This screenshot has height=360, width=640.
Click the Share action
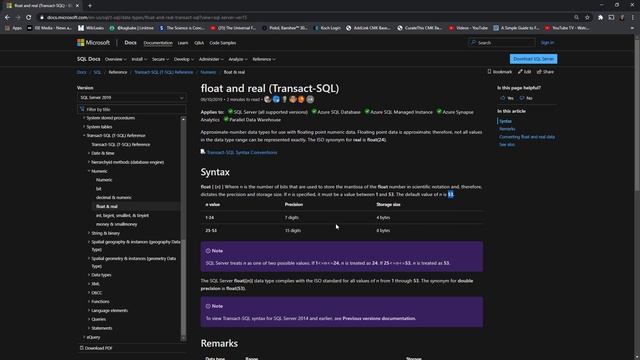pyautogui.click(x=545, y=72)
